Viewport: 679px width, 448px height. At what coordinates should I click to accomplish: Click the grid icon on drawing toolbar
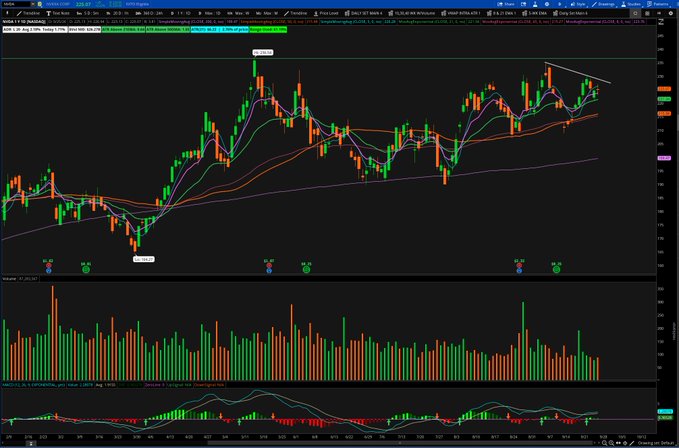[x=647, y=13]
